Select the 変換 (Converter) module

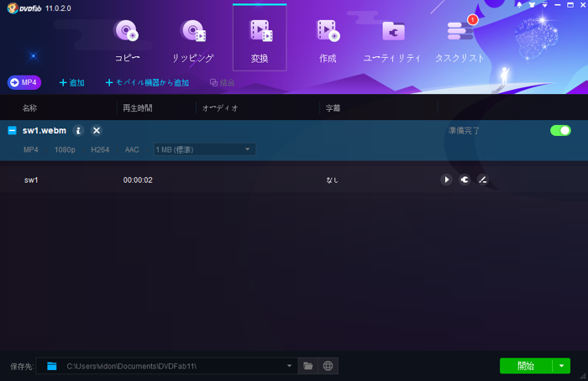(x=260, y=38)
